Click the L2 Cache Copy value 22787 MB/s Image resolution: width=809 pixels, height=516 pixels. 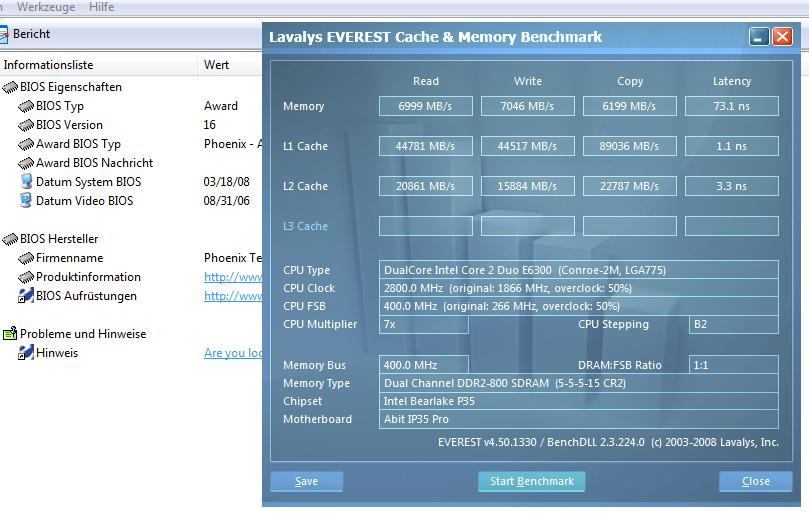(x=629, y=186)
